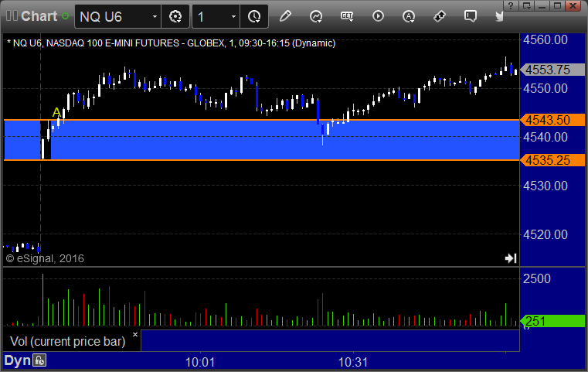Open the studies chart icon
The width and height of the screenshot is (588, 372).
316,16
